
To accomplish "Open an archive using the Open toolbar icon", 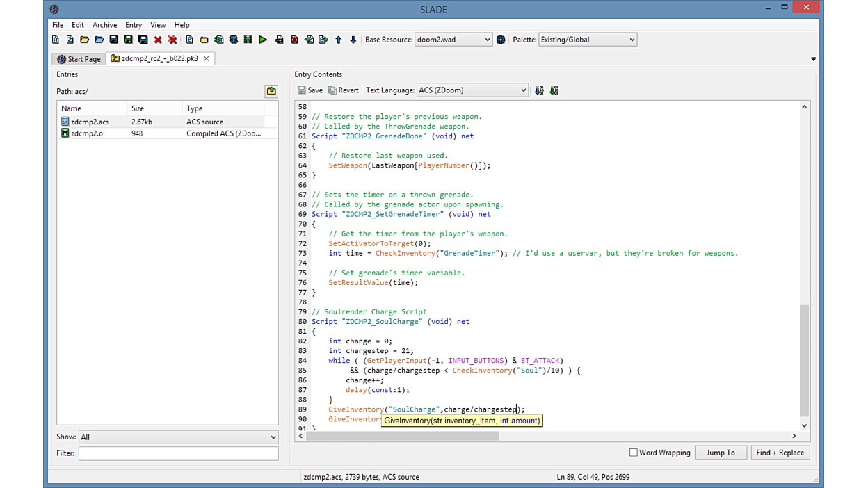I will (83, 40).
